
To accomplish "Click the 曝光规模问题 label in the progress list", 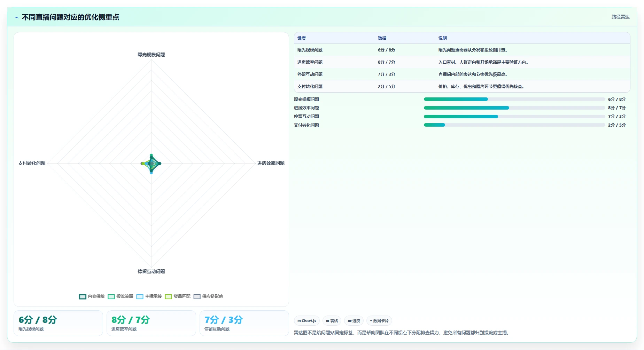I will 307,100.
